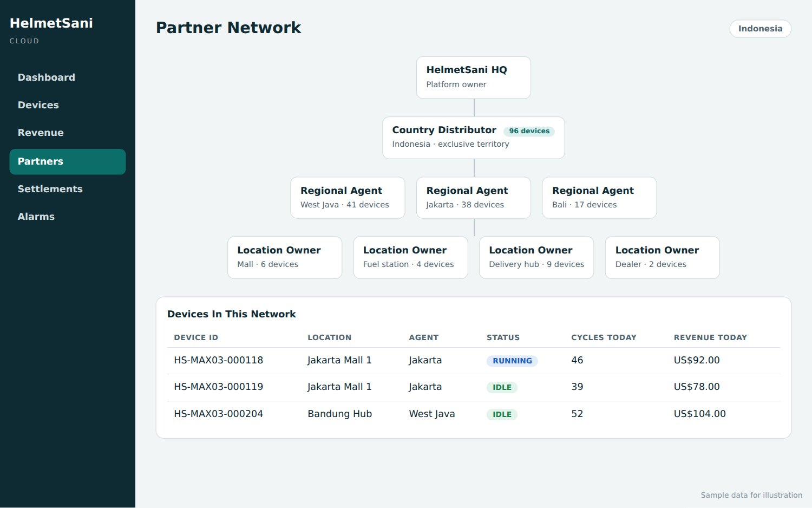
Task: Click the cycles value 52
Action: click(577, 414)
